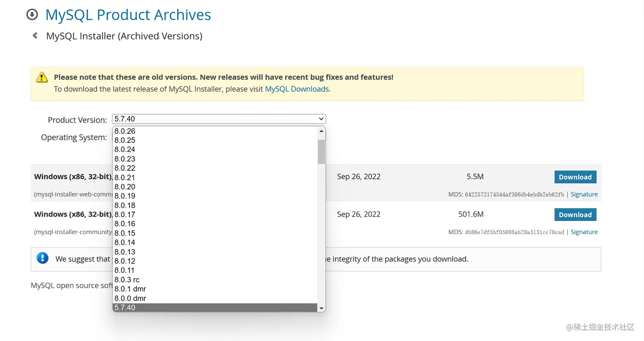
Task: Pick 8.0.12 in the version list
Action: (215, 261)
